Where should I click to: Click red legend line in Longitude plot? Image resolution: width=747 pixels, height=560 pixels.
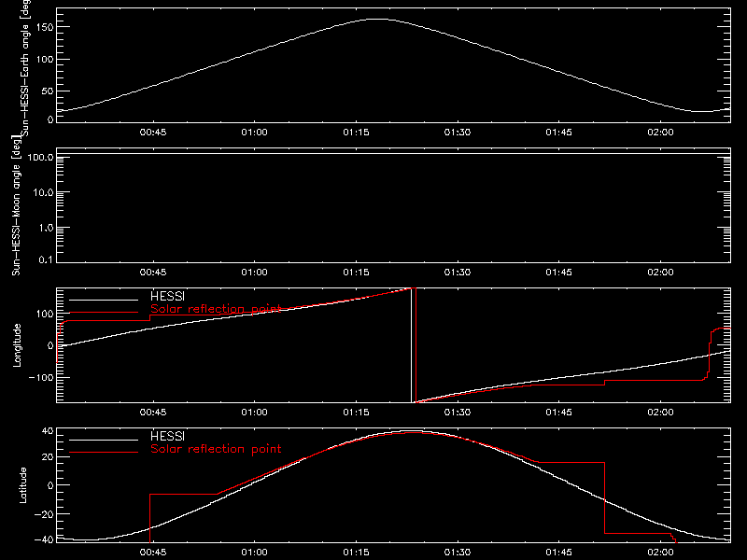pyautogui.click(x=104, y=313)
